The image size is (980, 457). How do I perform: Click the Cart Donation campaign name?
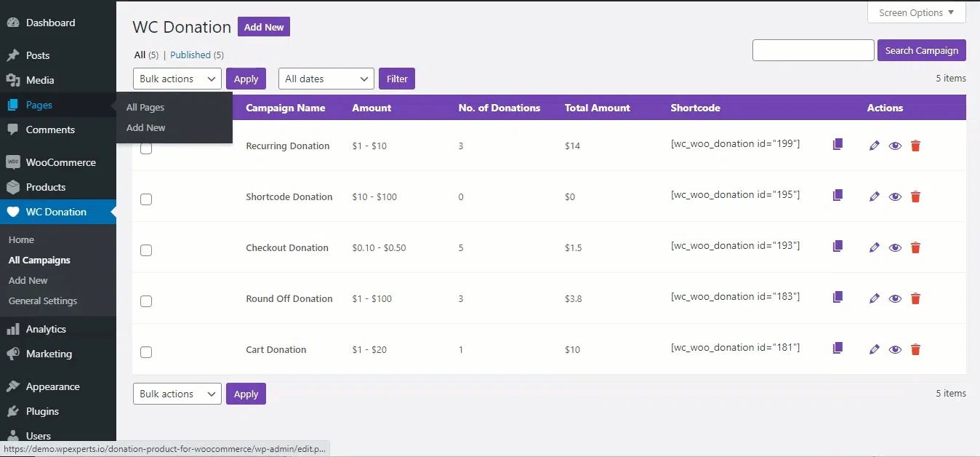(276, 349)
